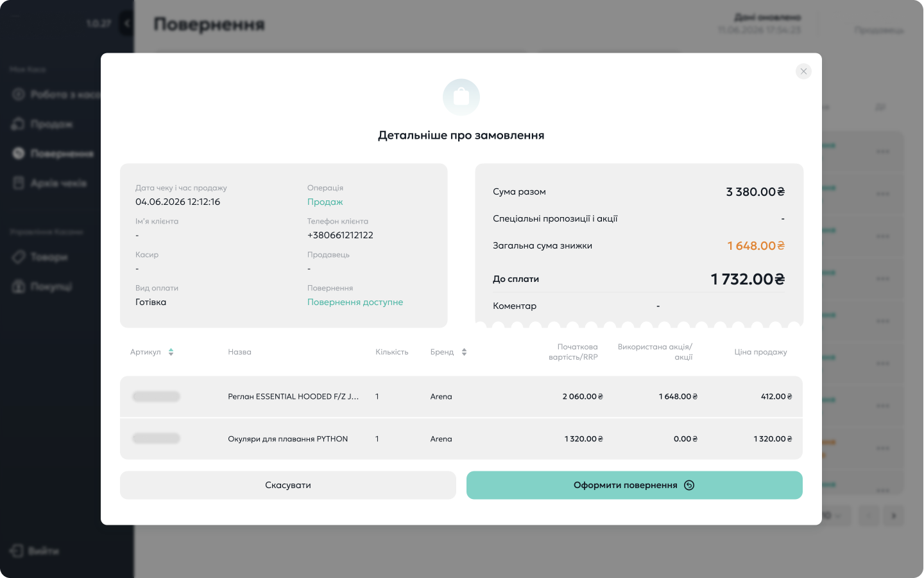Click the hidden article placeholder in Реглан row
This screenshot has height=578, width=924.
pos(156,396)
